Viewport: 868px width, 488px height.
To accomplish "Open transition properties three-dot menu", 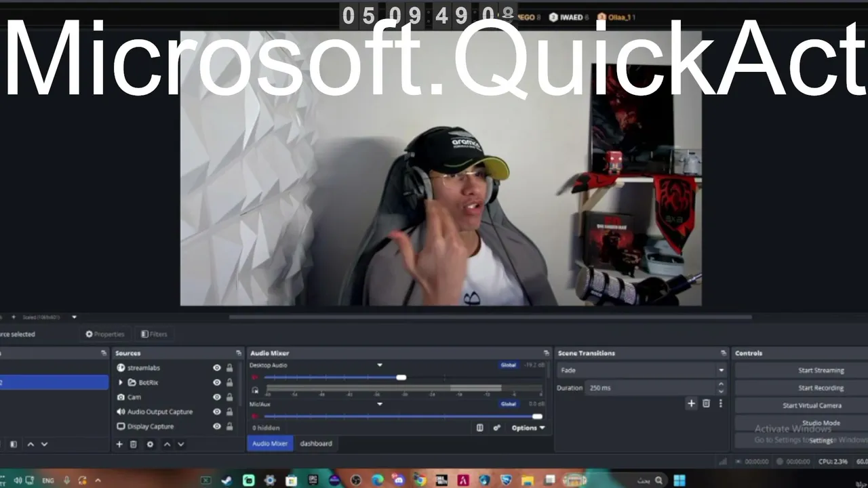I will [720, 403].
